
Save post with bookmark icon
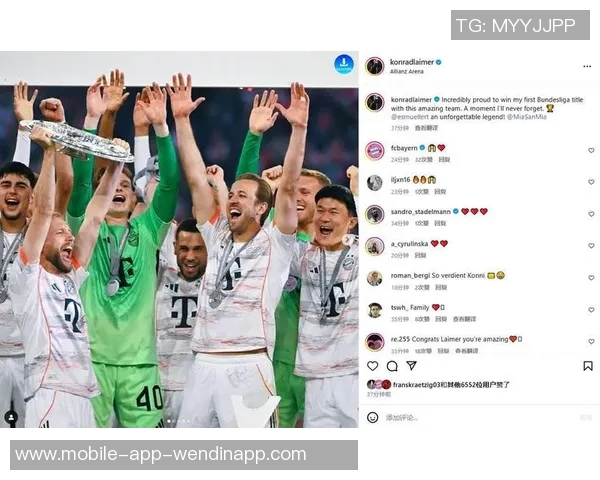click(x=588, y=366)
